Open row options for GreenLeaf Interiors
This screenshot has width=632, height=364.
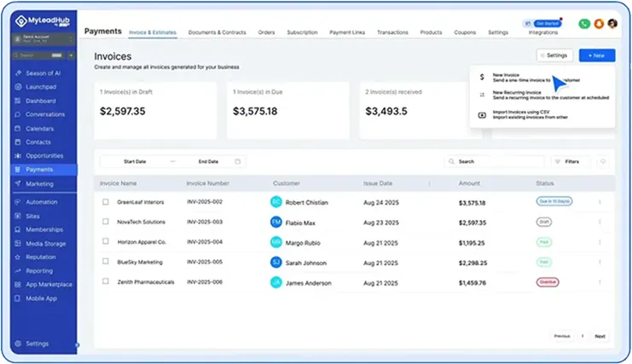pyautogui.click(x=600, y=202)
